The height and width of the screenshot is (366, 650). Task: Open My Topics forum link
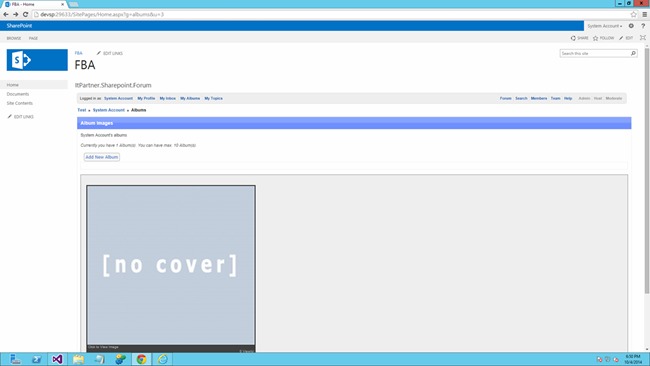pos(213,98)
